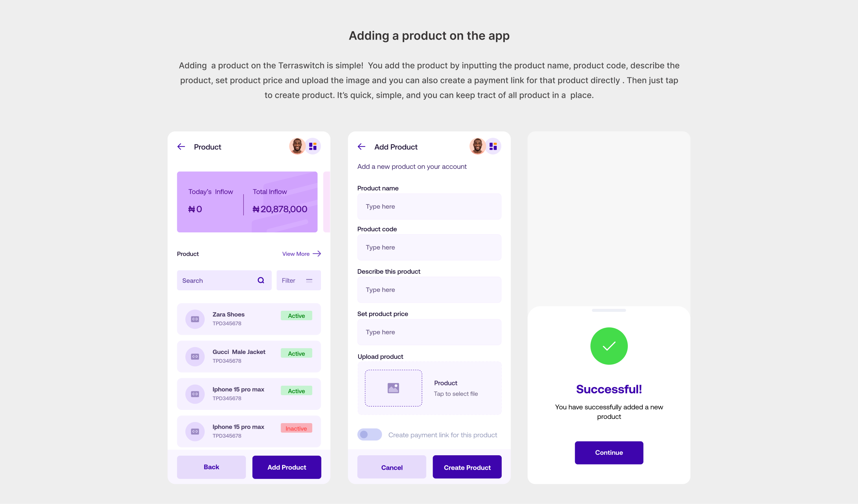Click the Set product price field
858x504 pixels.
coord(429,332)
